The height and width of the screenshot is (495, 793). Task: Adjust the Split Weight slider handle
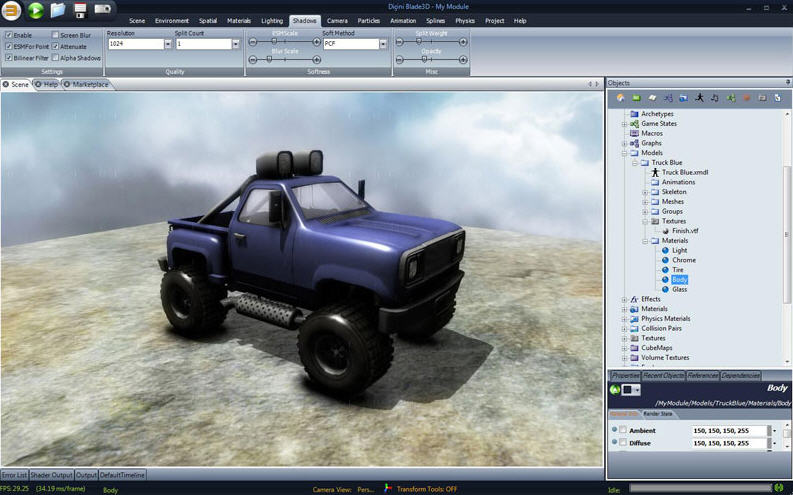419,42
